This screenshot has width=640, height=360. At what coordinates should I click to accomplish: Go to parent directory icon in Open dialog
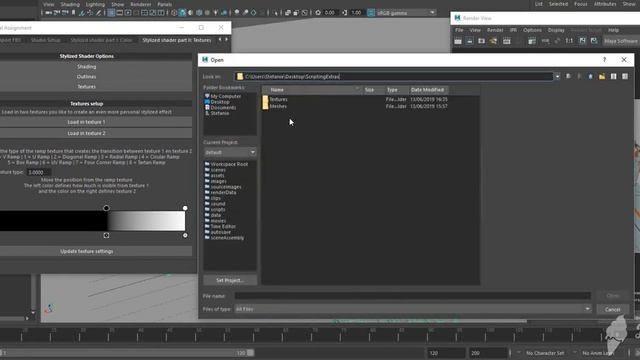(x=591, y=77)
